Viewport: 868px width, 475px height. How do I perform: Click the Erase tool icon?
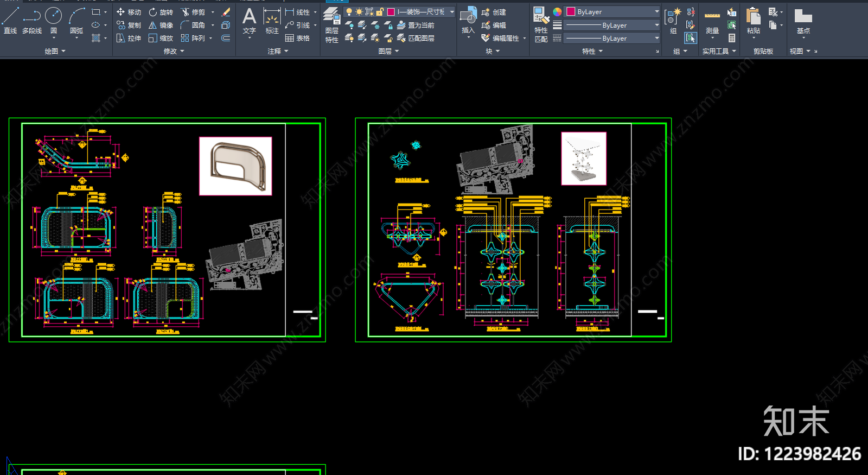[226, 12]
